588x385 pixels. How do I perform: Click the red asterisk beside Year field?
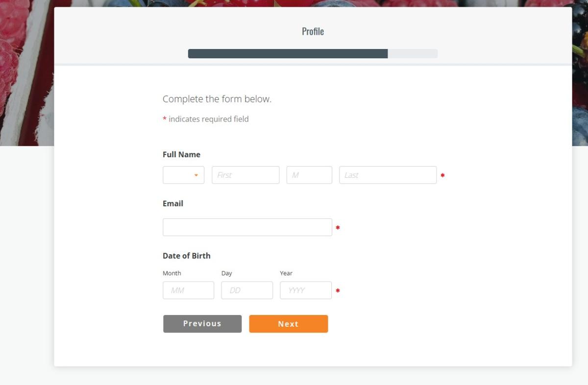(x=338, y=291)
